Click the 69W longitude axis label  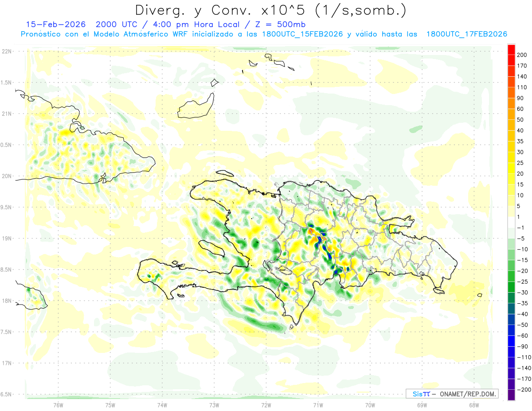[422, 405]
